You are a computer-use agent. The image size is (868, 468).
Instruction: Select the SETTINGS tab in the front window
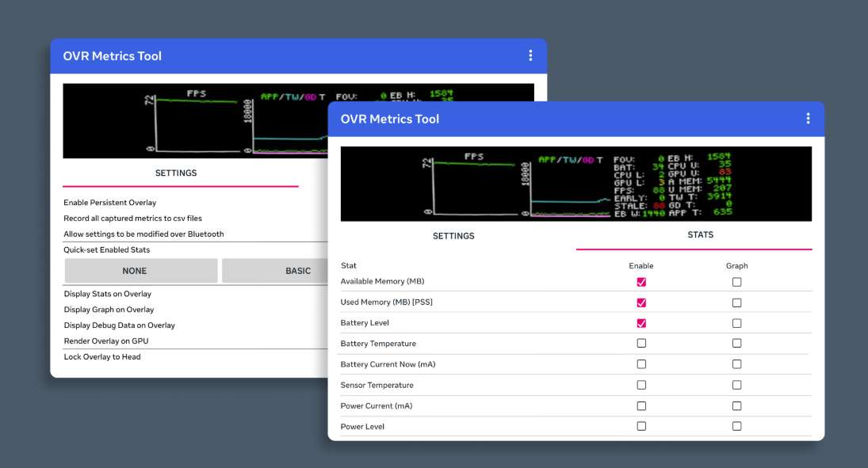click(453, 236)
